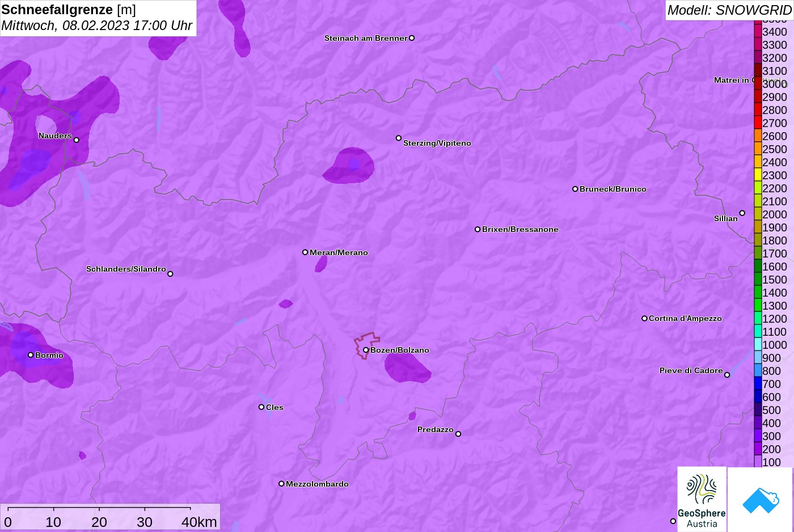Image resolution: width=794 pixels, height=532 pixels.
Task: Click the date 'Mittwoch, 08.02.2023 17:00 Uhr'
Action: pyautogui.click(x=97, y=26)
